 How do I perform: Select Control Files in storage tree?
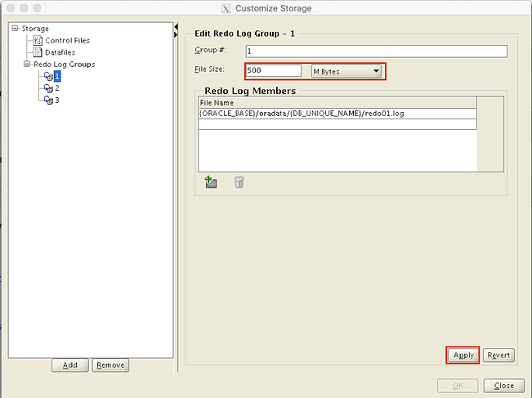point(68,40)
